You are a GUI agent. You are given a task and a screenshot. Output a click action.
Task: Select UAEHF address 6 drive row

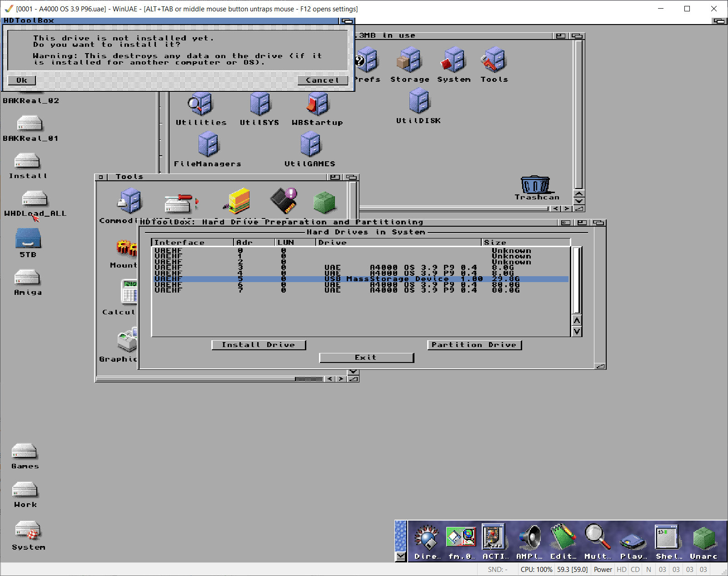coord(361,284)
